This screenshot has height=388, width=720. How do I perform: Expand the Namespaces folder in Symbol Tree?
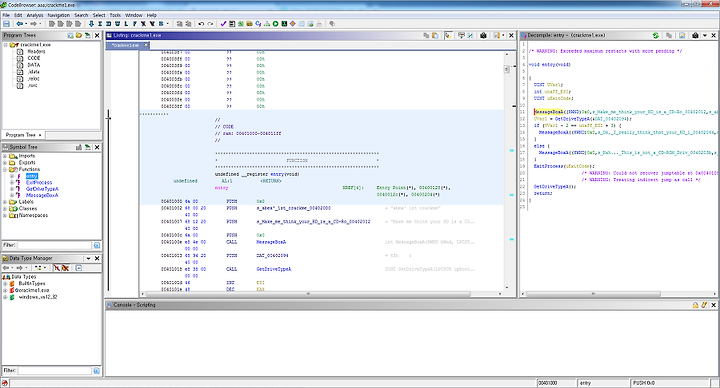click(x=5, y=215)
